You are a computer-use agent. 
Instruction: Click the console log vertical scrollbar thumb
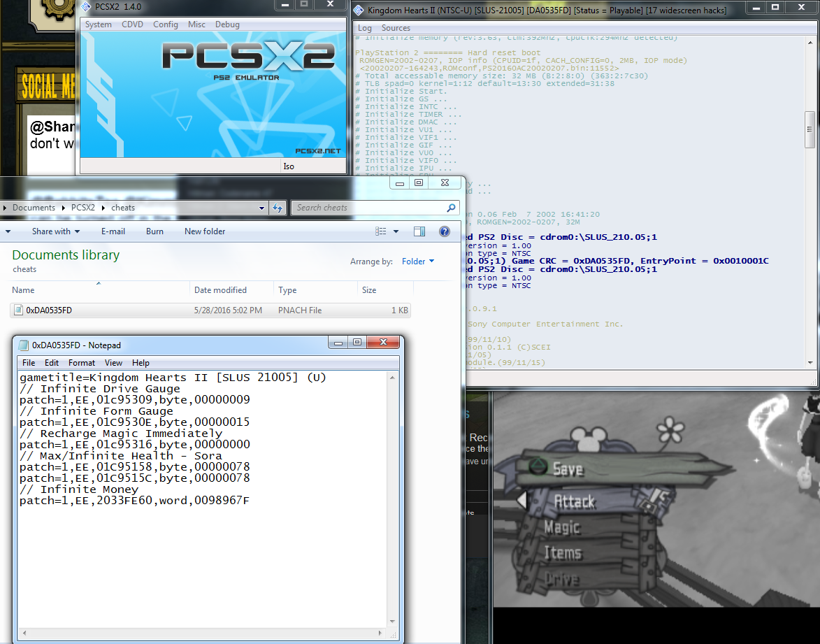pos(810,129)
